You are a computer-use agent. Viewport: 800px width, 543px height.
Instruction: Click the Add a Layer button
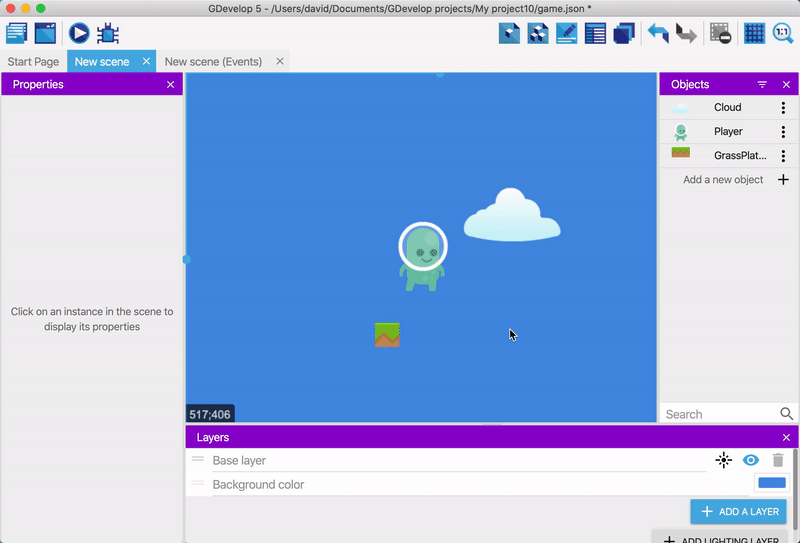click(x=738, y=511)
